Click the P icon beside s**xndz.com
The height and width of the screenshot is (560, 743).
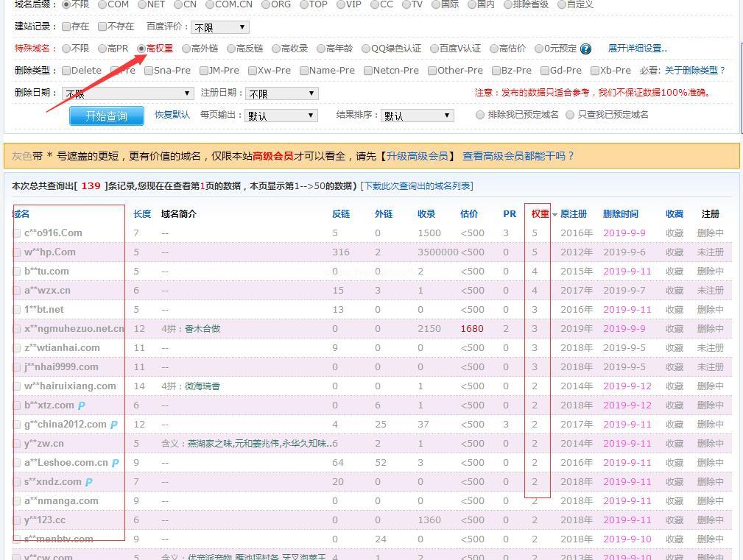(x=89, y=482)
